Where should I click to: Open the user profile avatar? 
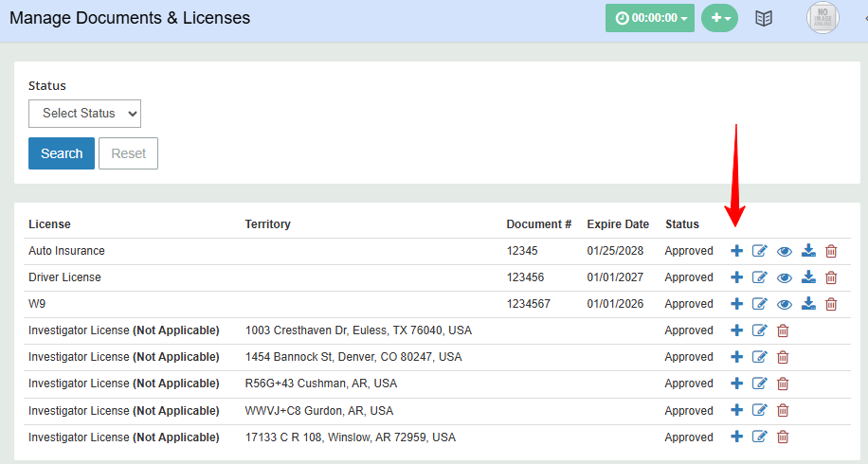tap(823, 18)
